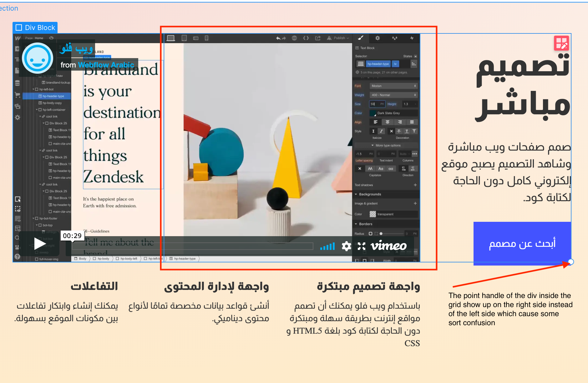Toggle overline decoration
588x383 pixels.
coord(414,131)
